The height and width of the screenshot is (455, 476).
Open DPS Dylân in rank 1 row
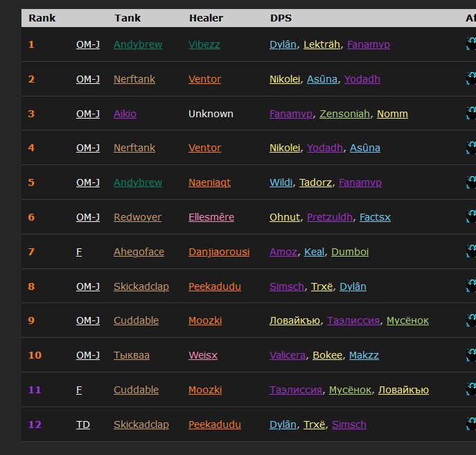(283, 44)
